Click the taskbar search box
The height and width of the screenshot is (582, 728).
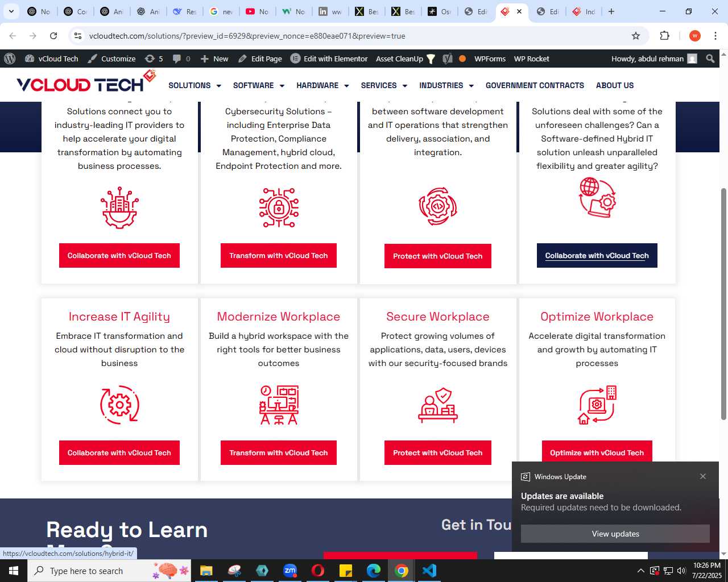[108, 571]
